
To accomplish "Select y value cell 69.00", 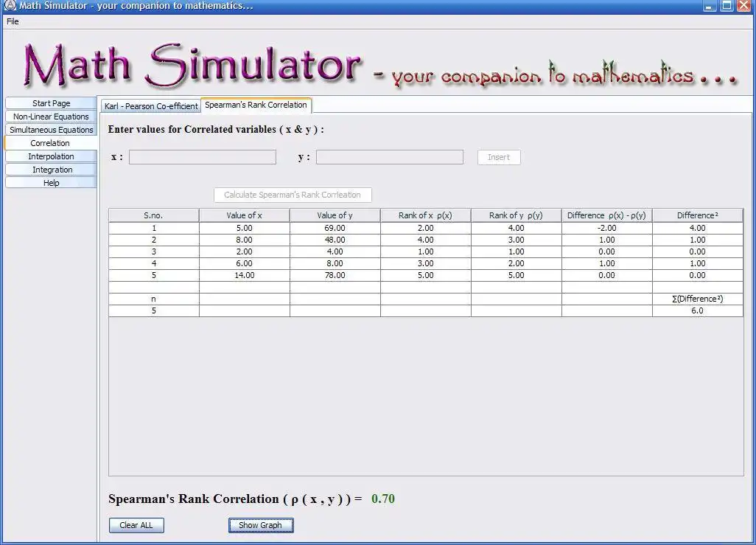I will [335, 228].
